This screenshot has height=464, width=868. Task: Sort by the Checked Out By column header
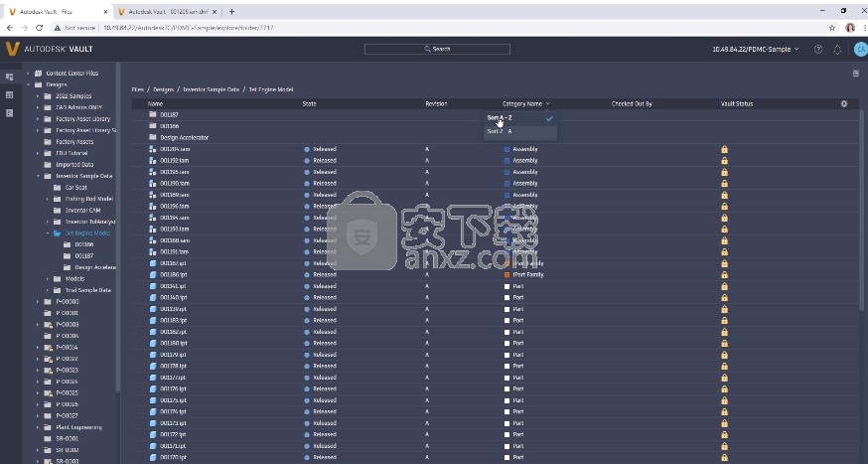[x=632, y=103]
